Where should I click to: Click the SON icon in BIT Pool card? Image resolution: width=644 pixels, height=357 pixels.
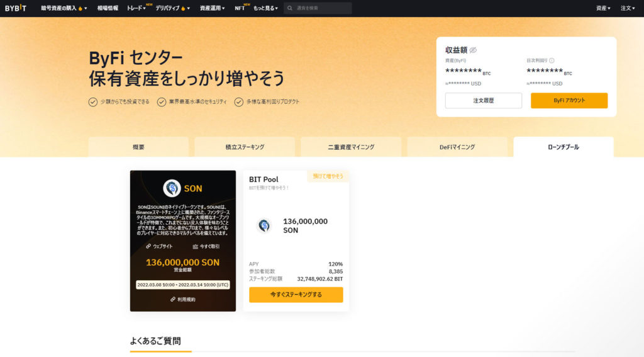coord(264,225)
